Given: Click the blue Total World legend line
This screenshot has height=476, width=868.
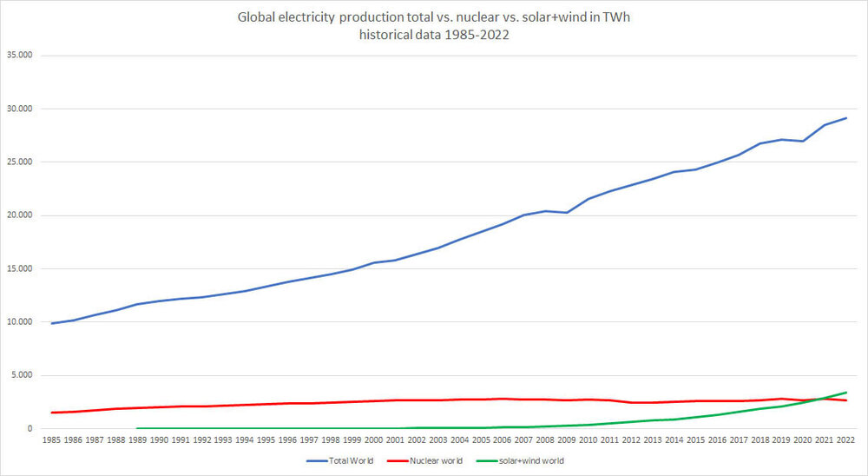Looking at the screenshot, I should (x=317, y=461).
